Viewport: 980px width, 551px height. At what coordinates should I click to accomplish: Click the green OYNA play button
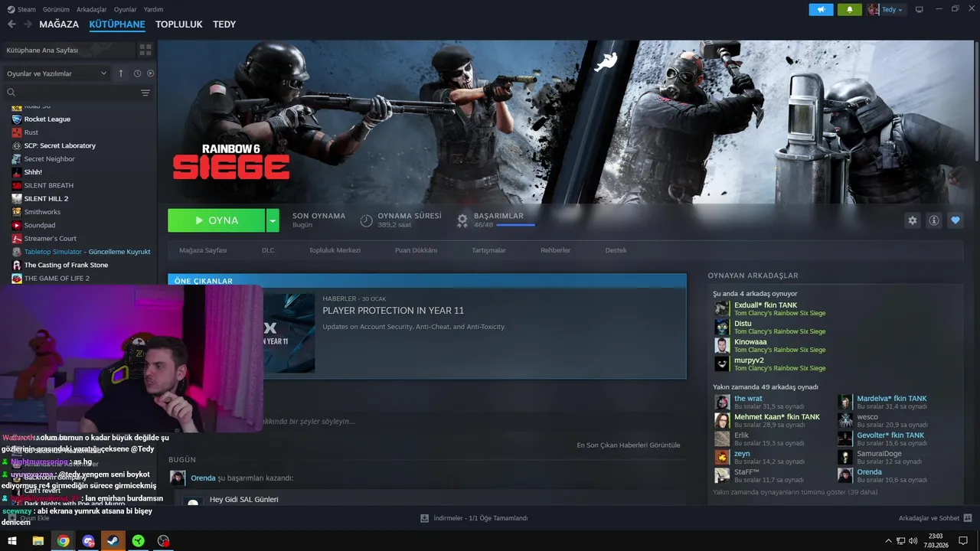pos(217,220)
